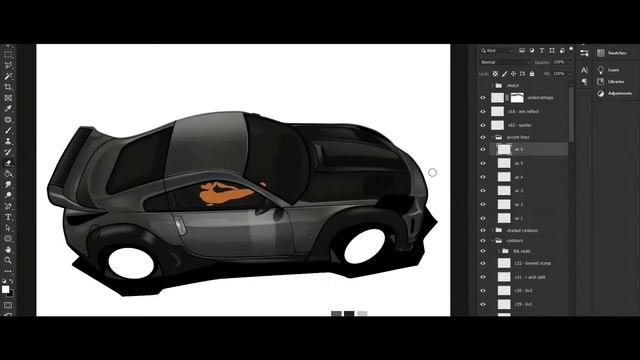Expand the sketch layer group

492,86
